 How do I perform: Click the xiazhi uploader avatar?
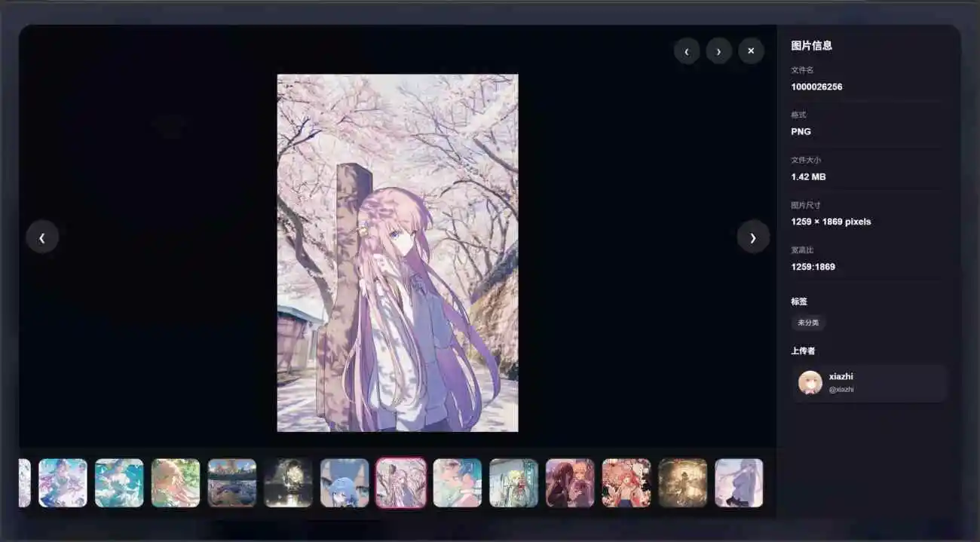[810, 382]
